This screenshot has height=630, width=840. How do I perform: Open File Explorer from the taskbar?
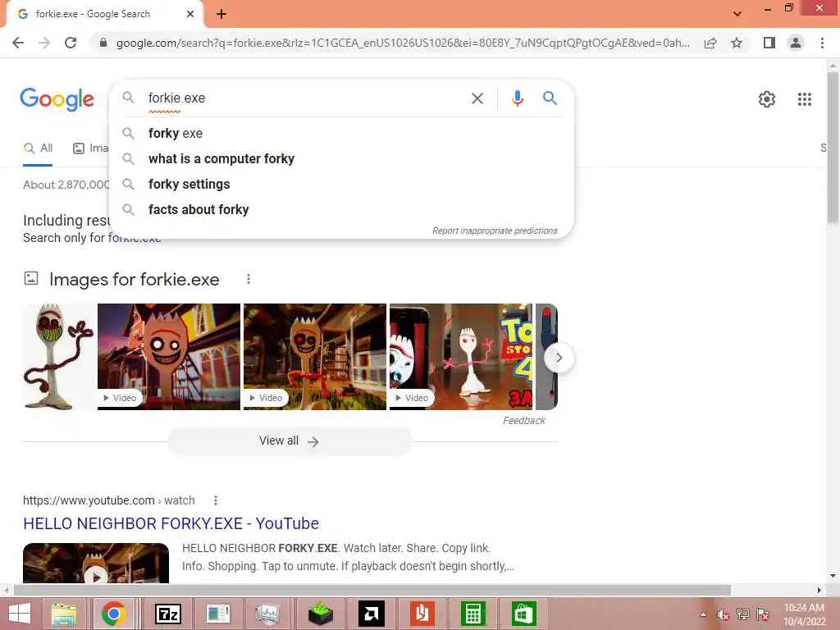pyautogui.click(x=64, y=614)
